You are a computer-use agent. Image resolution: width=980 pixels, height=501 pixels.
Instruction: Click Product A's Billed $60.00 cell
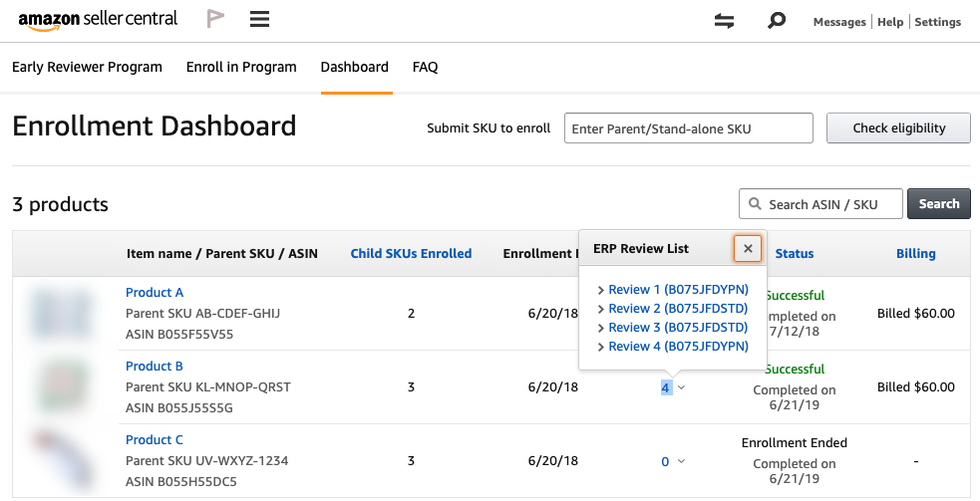pos(915,313)
